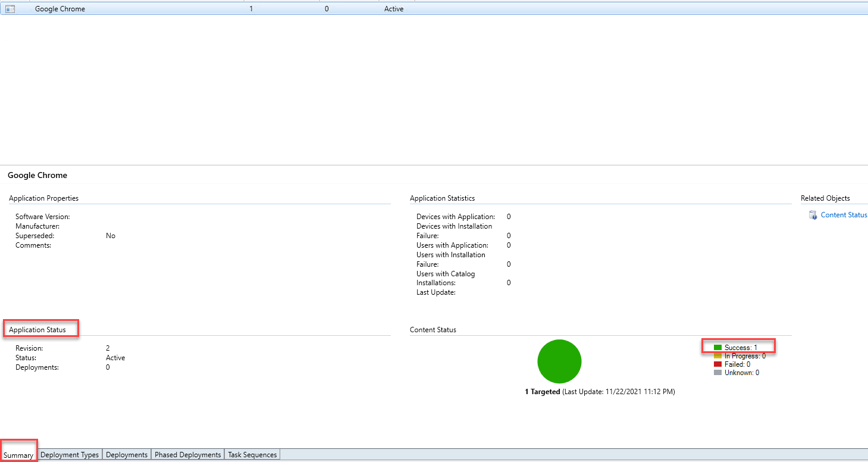Open the Unknown: 0 link
The image size is (868, 462).
[x=741, y=373]
